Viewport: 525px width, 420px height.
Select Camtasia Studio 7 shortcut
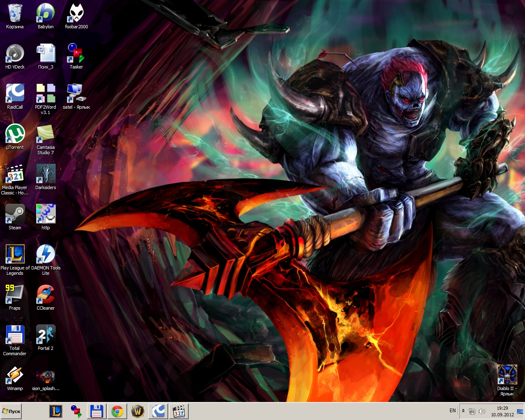46,139
